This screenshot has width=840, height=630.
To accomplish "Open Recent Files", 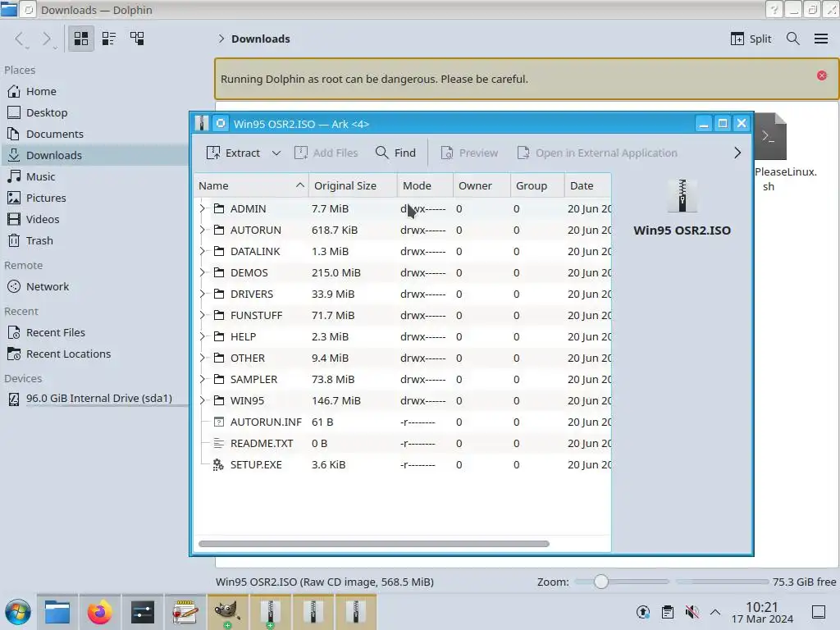I will (x=94, y=333).
